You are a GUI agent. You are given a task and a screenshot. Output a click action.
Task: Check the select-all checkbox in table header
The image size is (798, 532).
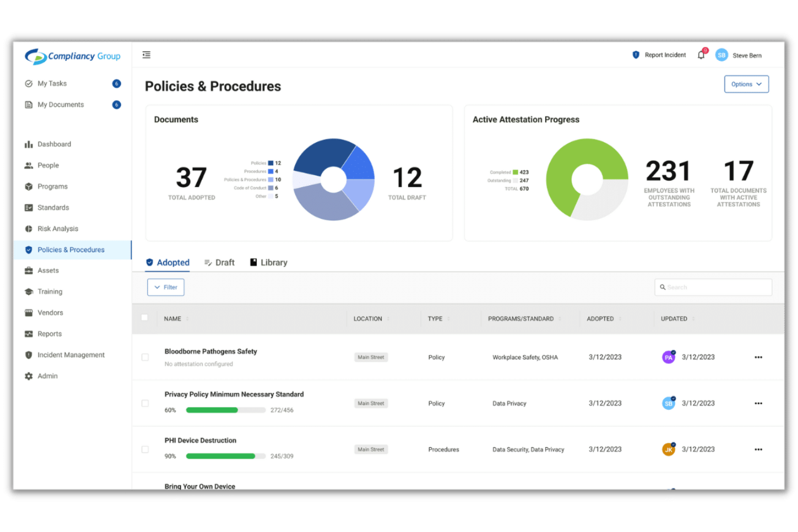(145, 318)
